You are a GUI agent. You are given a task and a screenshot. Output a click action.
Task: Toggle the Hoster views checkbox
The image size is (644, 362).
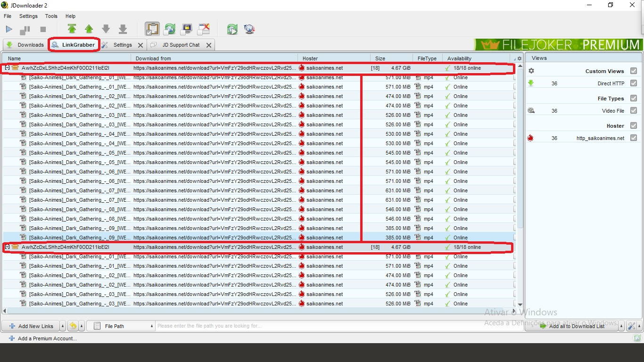tap(633, 126)
